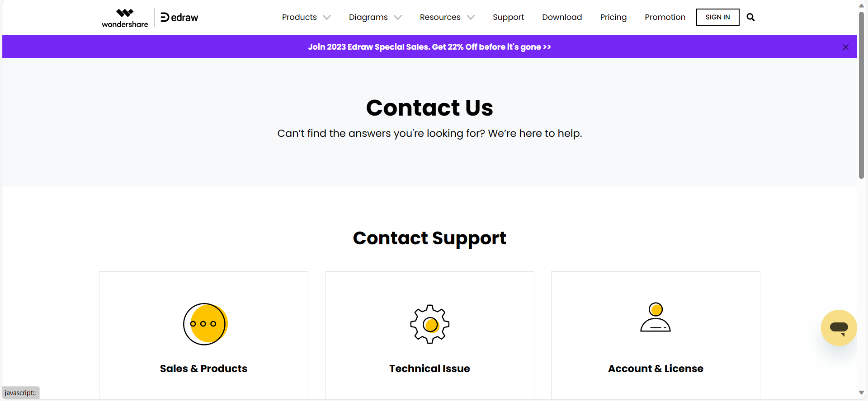Viewport: 868px width, 401px height.
Task: Open the Pricing page
Action: pyautogui.click(x=613, y=17)
